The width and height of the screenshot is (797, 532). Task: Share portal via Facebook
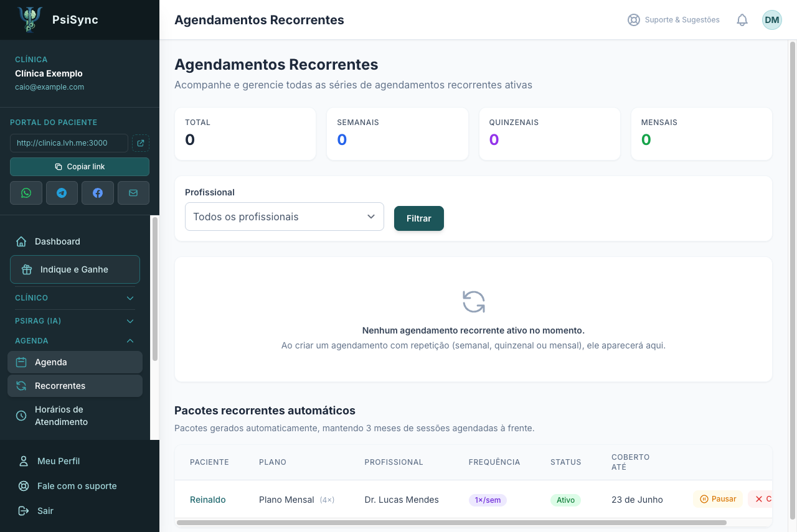click(98, 193)
